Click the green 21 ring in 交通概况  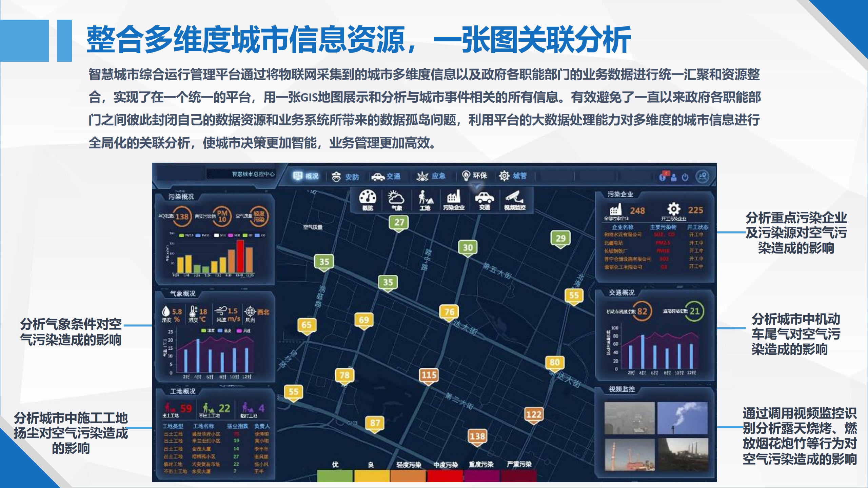coord(694,311)
